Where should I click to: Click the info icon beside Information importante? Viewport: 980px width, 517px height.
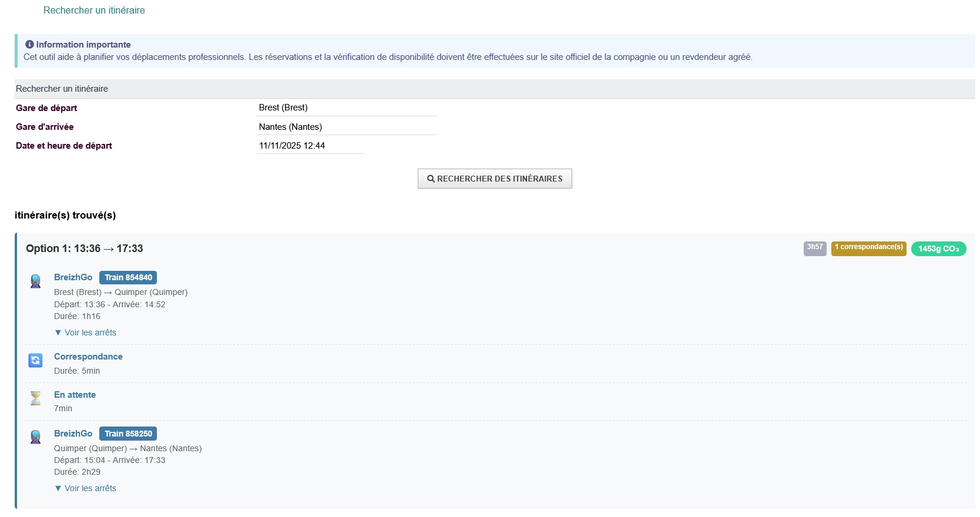[x=29, y=45]
